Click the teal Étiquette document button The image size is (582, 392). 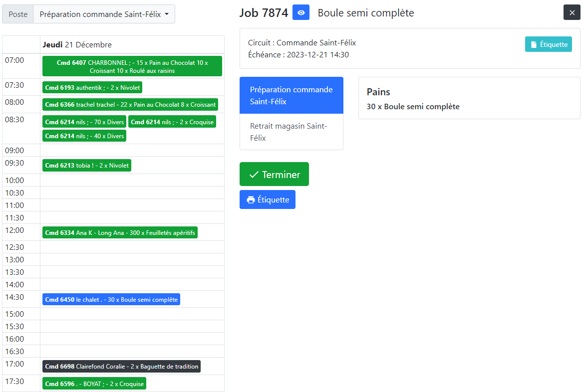(x=548, y=44)
